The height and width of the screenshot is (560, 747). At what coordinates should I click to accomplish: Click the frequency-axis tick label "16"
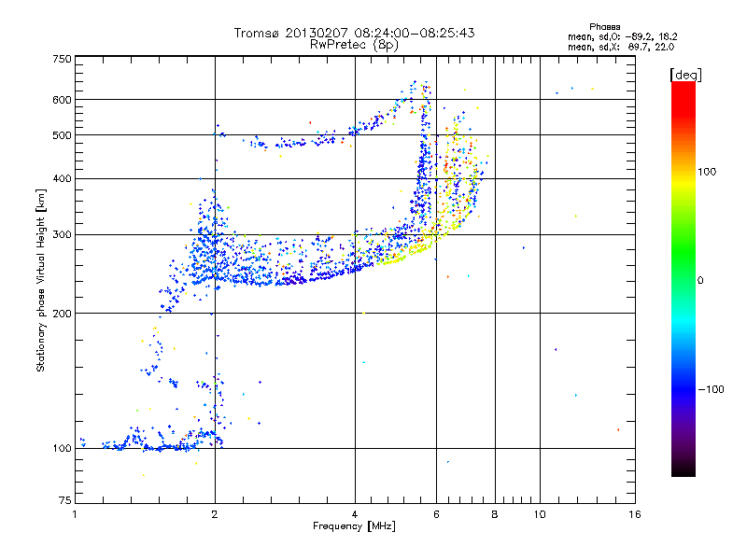[x=635, y=514]
